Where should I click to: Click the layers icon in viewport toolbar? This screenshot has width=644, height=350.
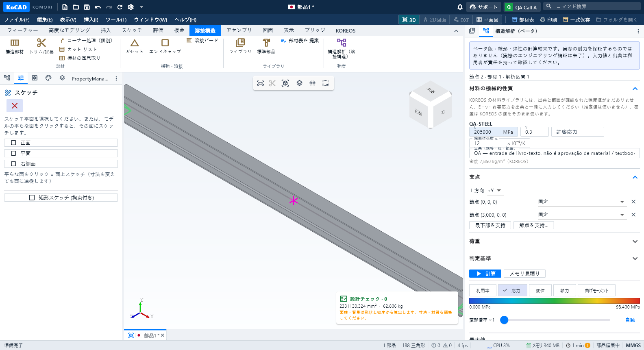299,83
